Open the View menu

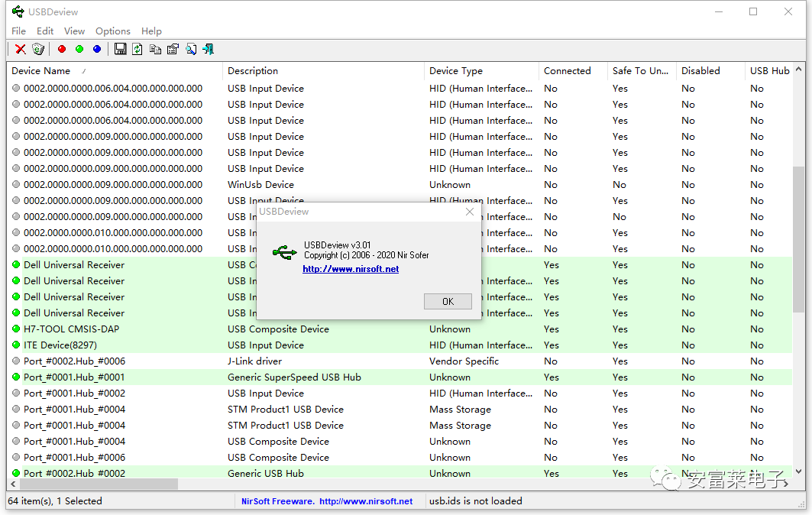(x=75, y=31)
